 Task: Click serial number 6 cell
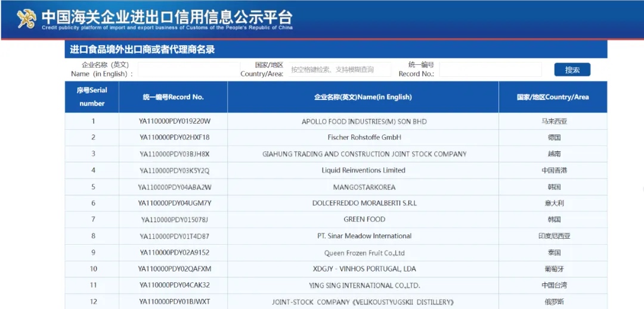(92, 203)
